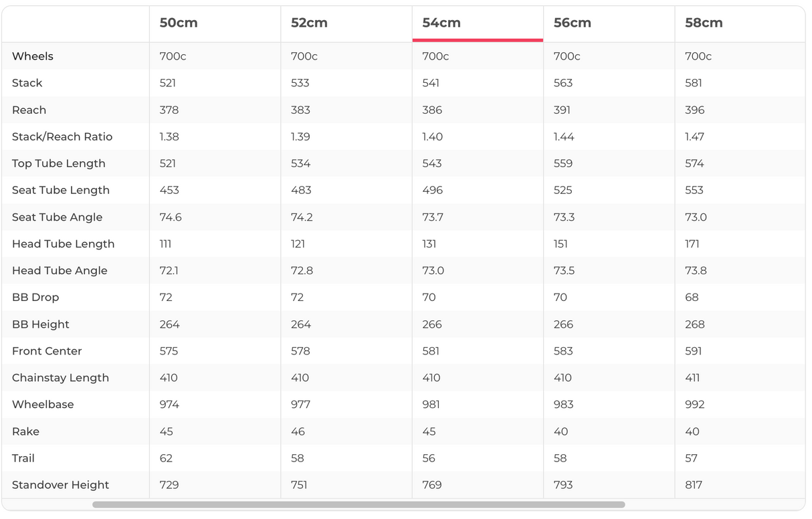Viewport: 812px width, 519px height.
Task: Click the Stack value 541 for 54cm
Action: 431,83
